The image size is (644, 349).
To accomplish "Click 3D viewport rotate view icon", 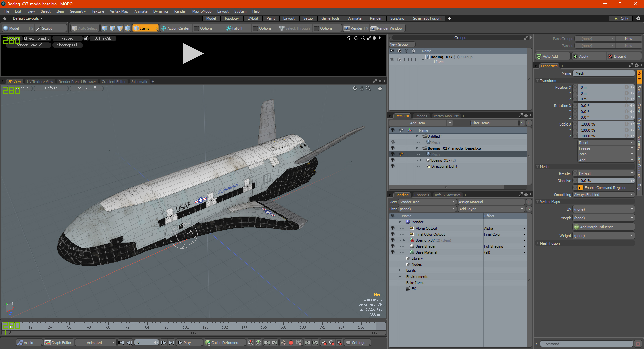I will click(x=361, y=88).
